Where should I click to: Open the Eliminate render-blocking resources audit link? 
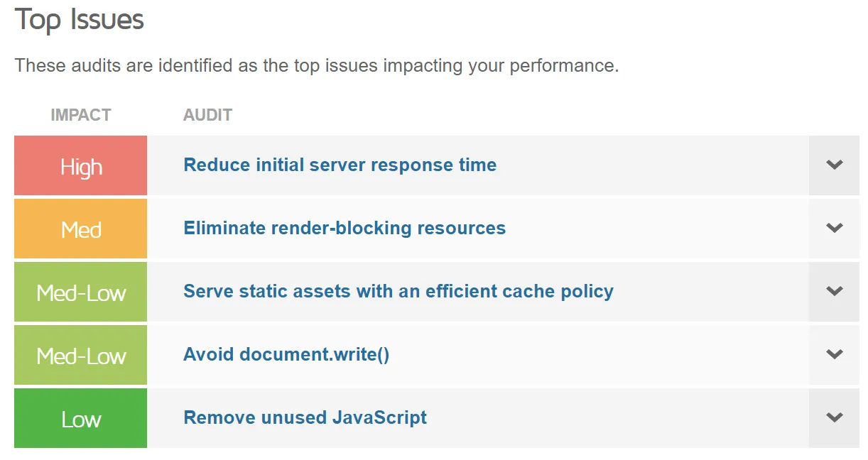(x=345, y=229)
